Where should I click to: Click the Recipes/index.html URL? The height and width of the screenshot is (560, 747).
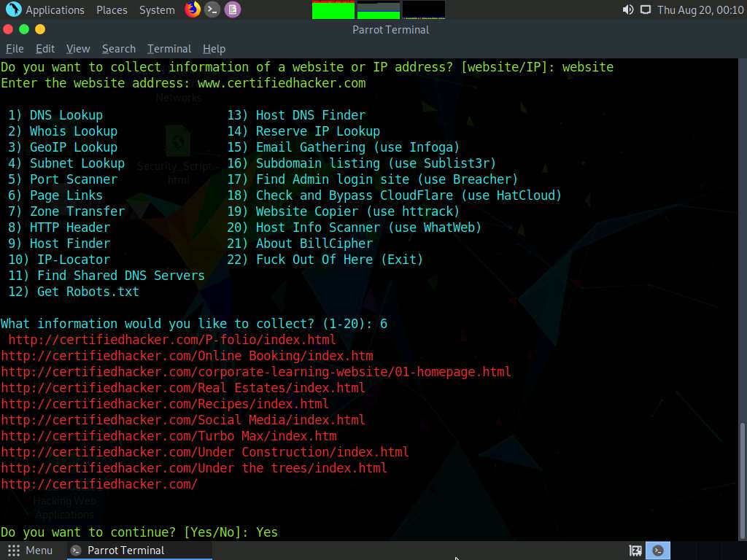[x=165, y=404]
